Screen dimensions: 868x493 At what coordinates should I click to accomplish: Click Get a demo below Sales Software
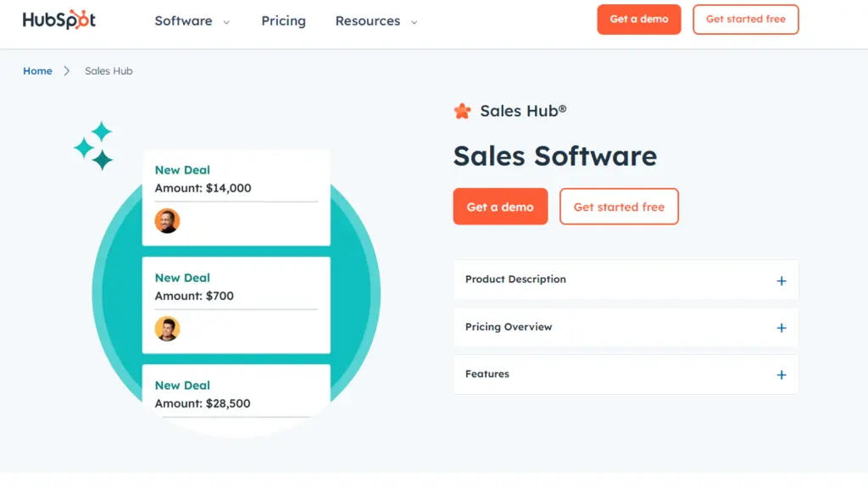tap(500, 207)
